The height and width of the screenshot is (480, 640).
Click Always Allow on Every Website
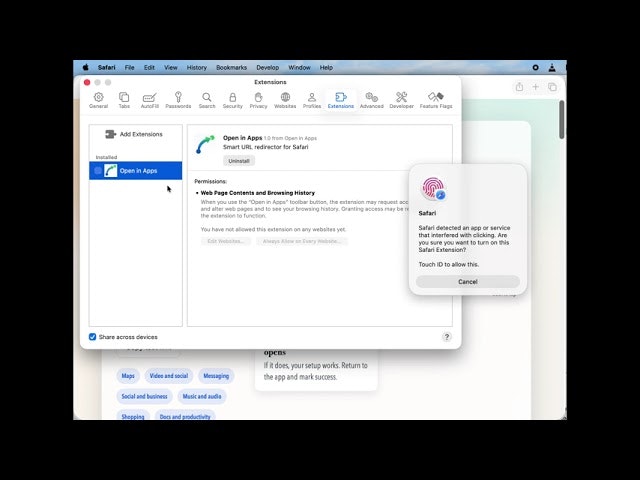[302, 241]
